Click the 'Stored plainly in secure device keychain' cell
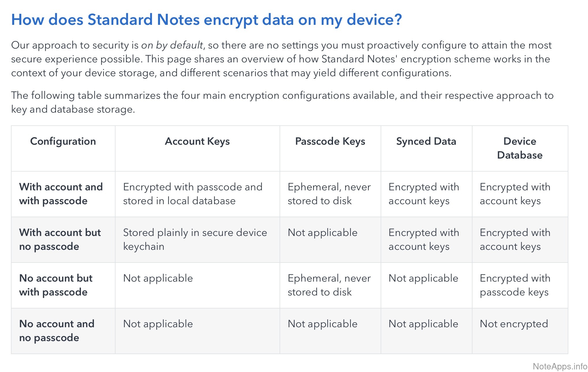This screenshot has height=372, width=588. pos(195,239)
